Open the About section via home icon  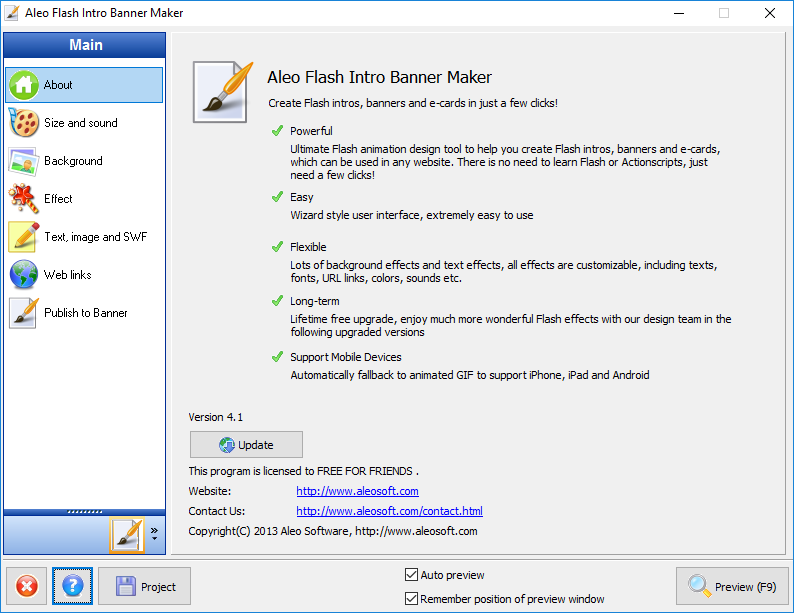click(23, 85)
